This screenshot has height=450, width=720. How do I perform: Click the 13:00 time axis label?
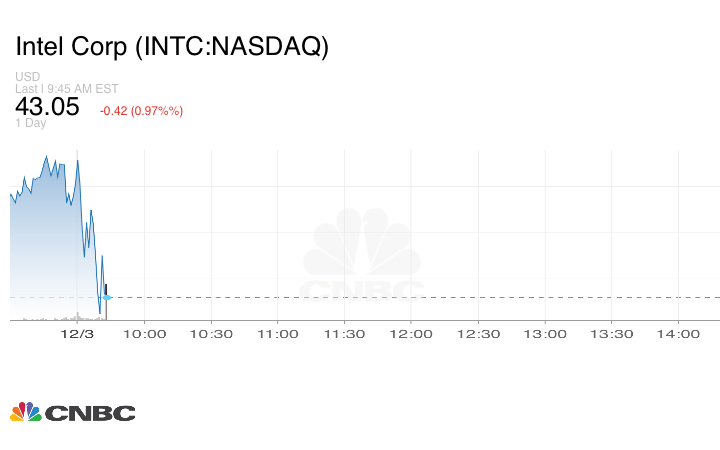point(545,334)
